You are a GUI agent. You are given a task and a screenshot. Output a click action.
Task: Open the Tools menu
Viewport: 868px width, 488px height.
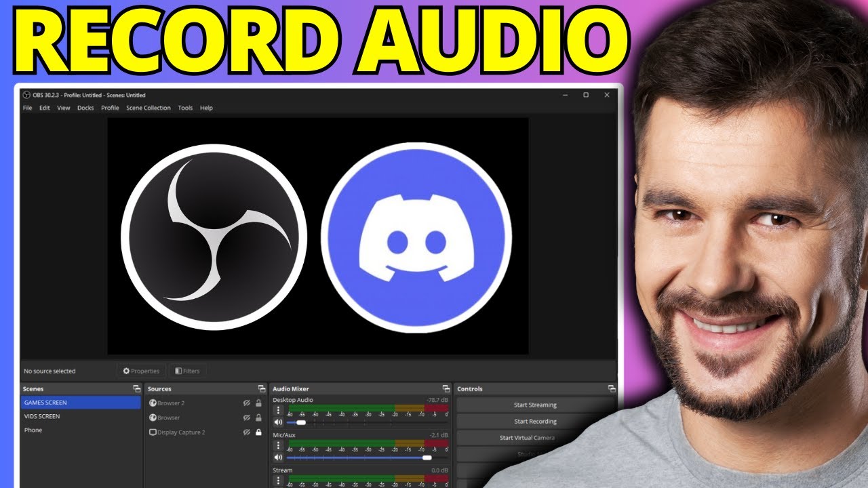point(185,108)
